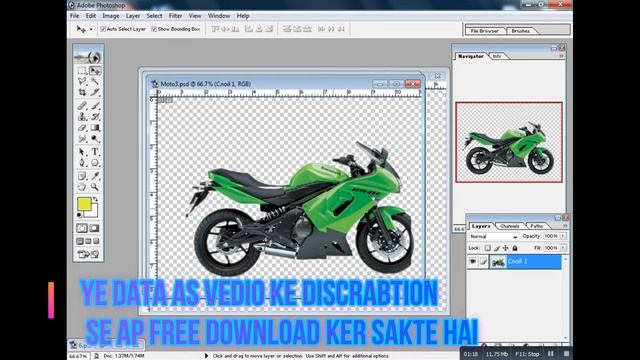Toggle Lock position
The width and height of the screenshot is (640, 360).
click(x=505, y=248)
